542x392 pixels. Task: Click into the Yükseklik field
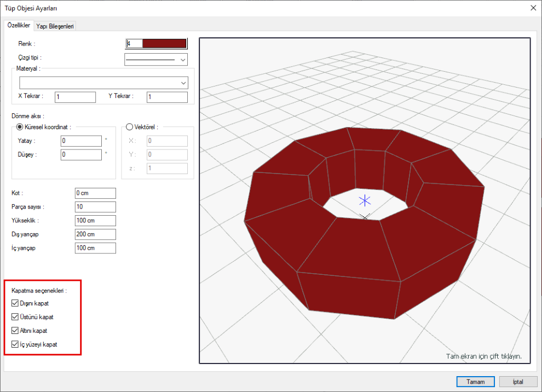(95, 221)
